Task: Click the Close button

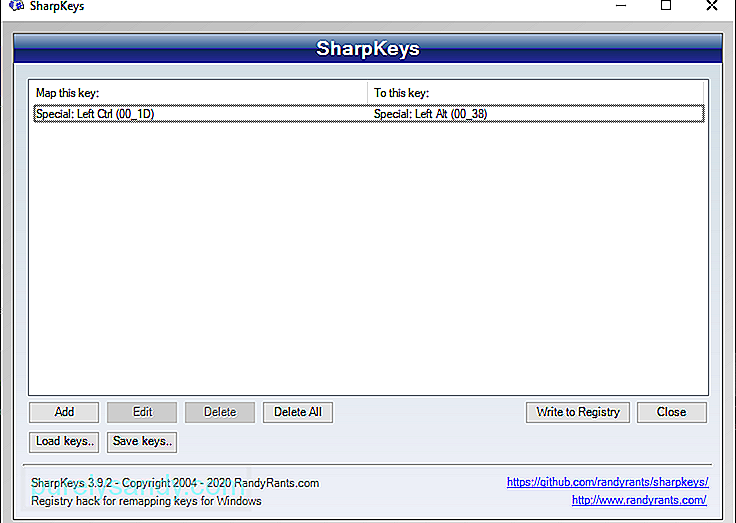Action: tap(672, 412)
